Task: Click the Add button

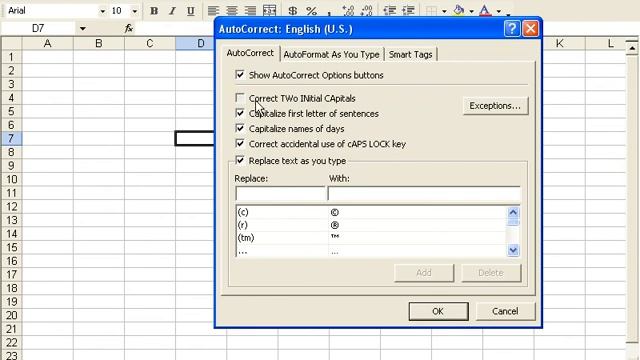Action: [x=424, y=273]
